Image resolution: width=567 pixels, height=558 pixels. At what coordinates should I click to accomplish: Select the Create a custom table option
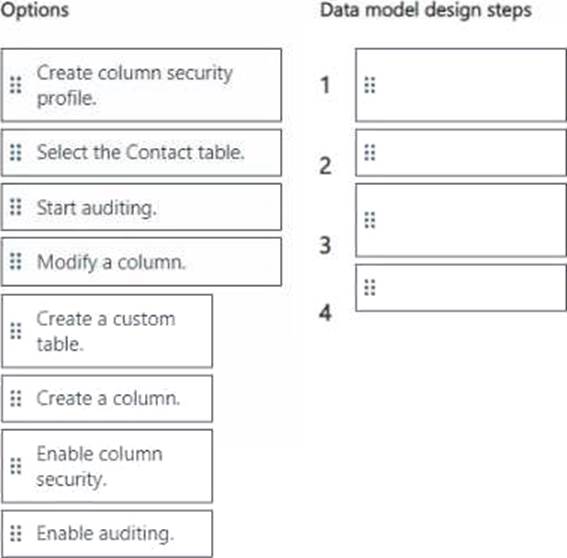coord(107,331)
